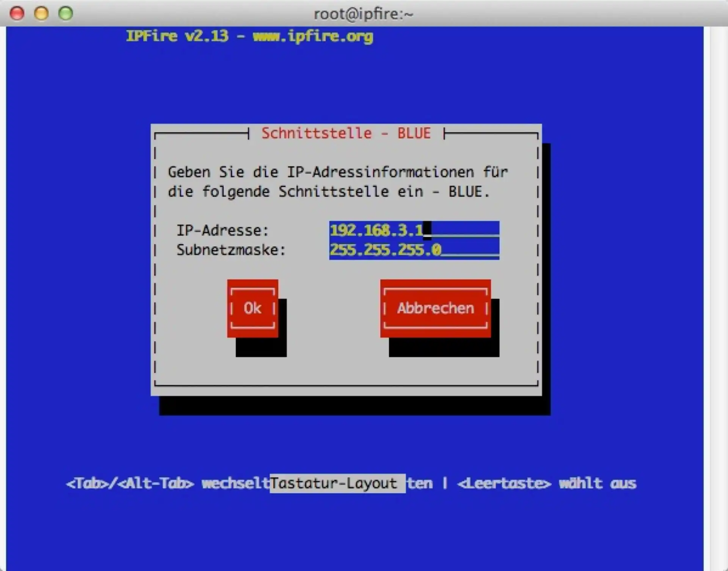Screen dimensions: 728x571
Task: Click the IP-Adresse label
Action: tap(223, 231)
